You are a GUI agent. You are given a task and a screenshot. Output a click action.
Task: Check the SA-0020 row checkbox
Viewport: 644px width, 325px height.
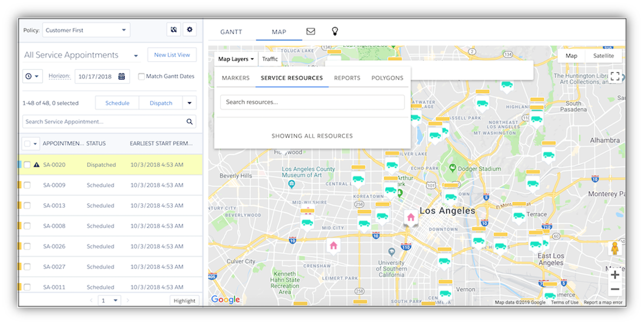27,165
